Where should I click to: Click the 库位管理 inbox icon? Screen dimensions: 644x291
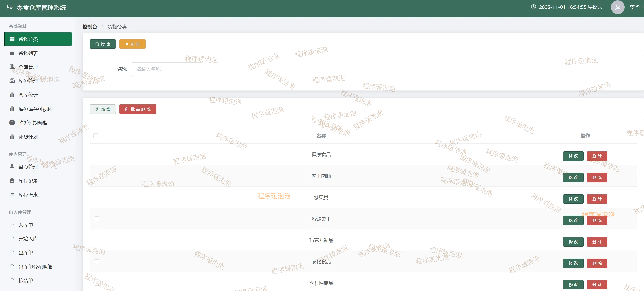point(12,81)
